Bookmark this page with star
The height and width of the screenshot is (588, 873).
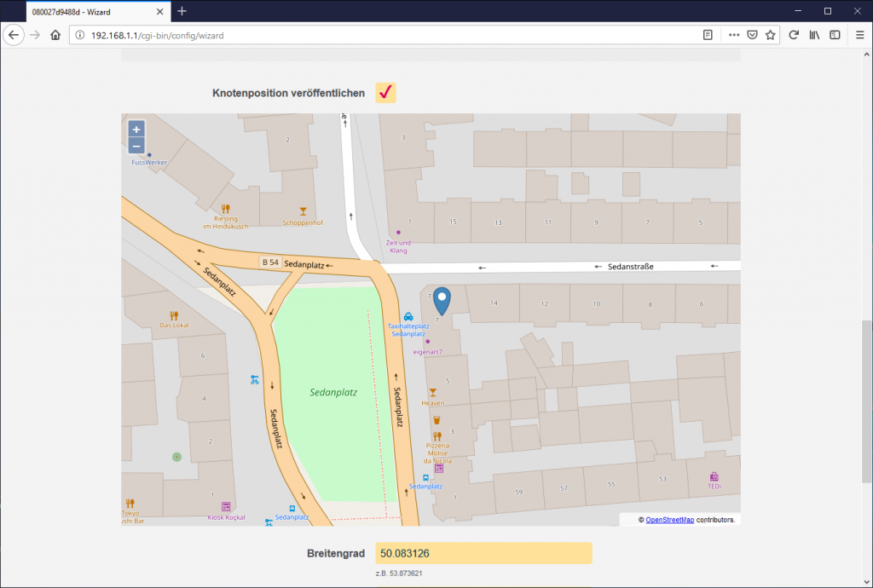click(771, 35)
